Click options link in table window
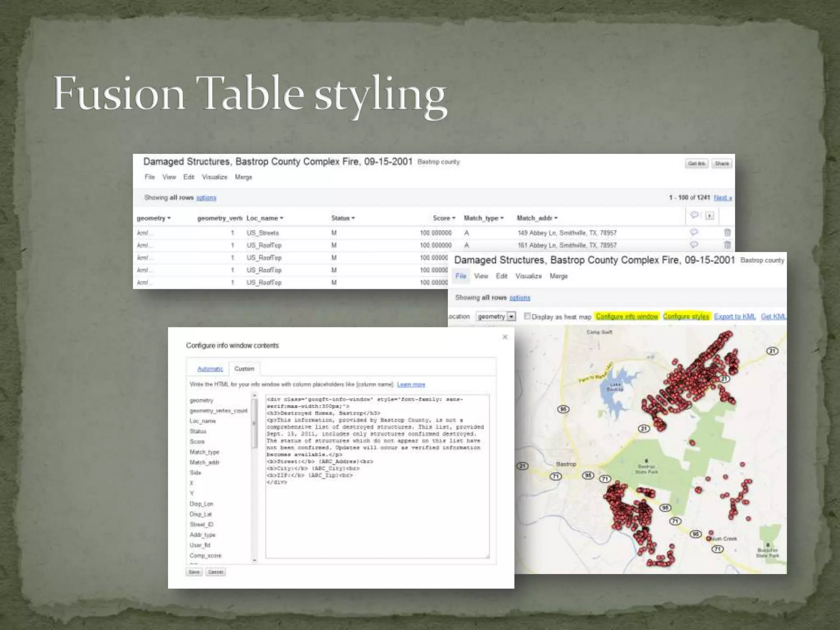The height and width of the screenshot is (630, 840). [x=206, y=198]
